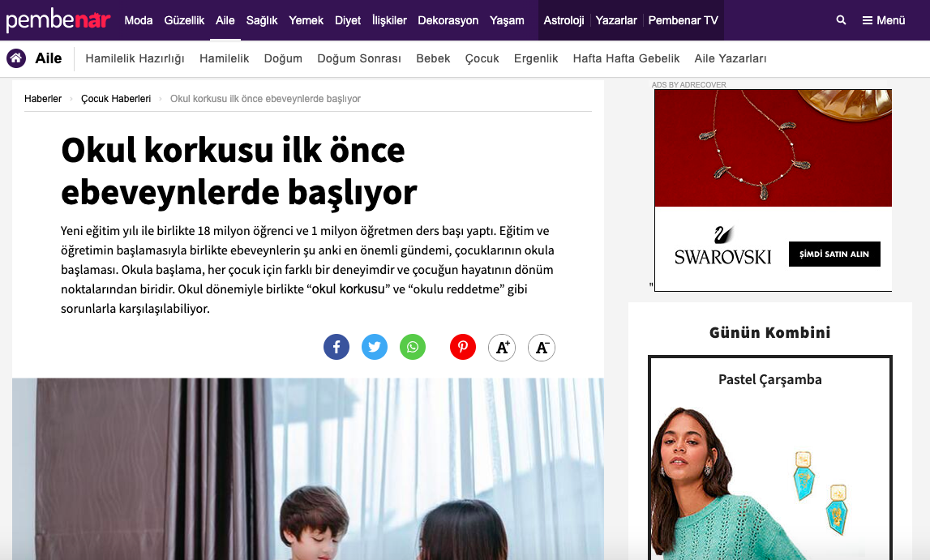The width and height of the screenshot is (930, 560).
Task: Open Pembenar TV tab
Action: [683, 20]
